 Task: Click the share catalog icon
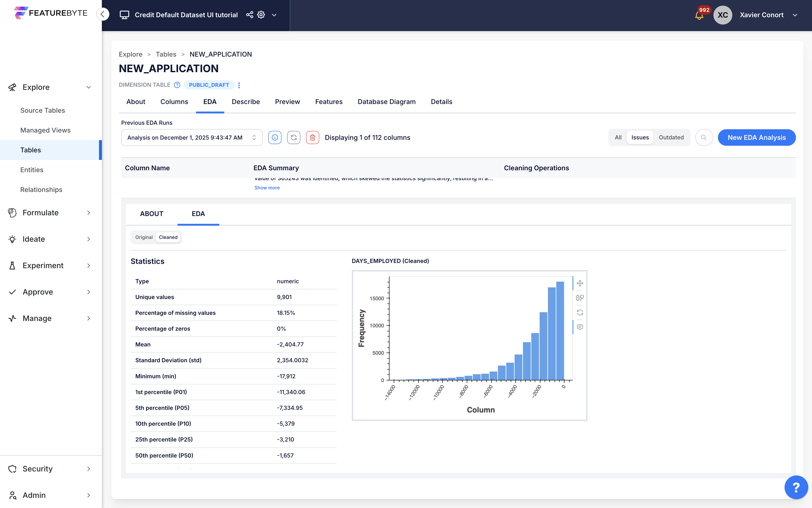tap(249, 15)
